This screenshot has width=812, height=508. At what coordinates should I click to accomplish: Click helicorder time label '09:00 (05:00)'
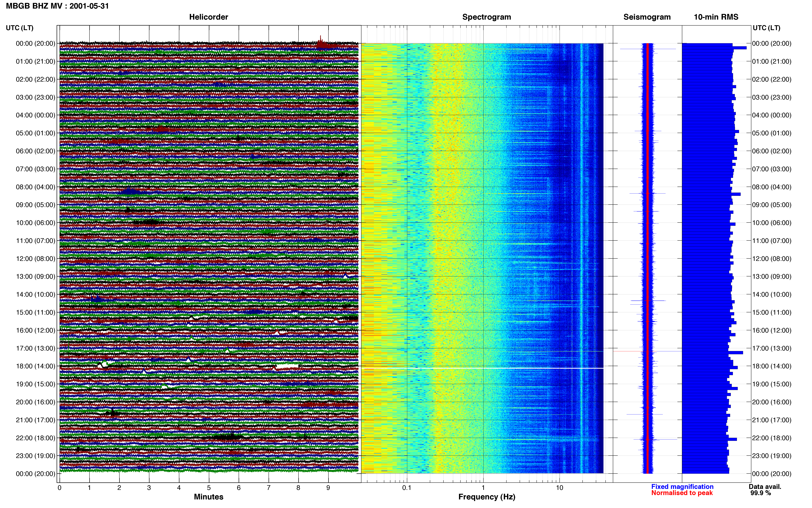36,205
